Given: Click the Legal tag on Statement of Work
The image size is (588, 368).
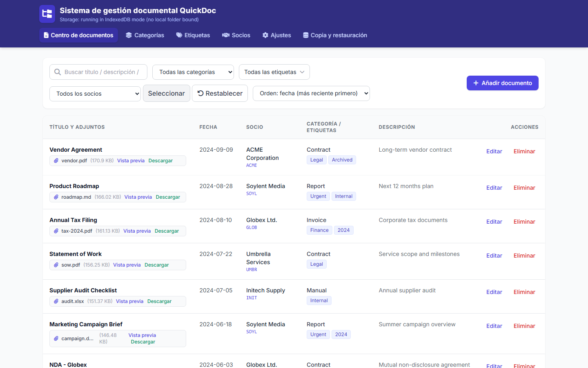Looking at the screenshot, I should 316,264.
